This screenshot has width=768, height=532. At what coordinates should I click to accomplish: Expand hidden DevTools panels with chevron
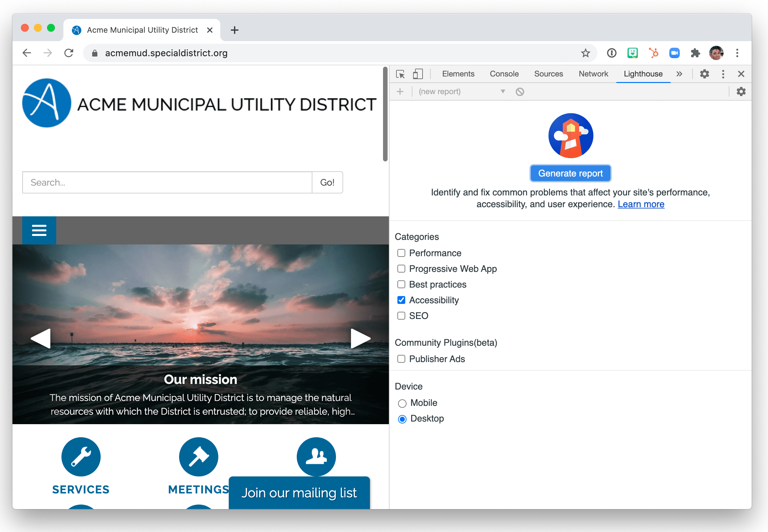tap(679, 74)
